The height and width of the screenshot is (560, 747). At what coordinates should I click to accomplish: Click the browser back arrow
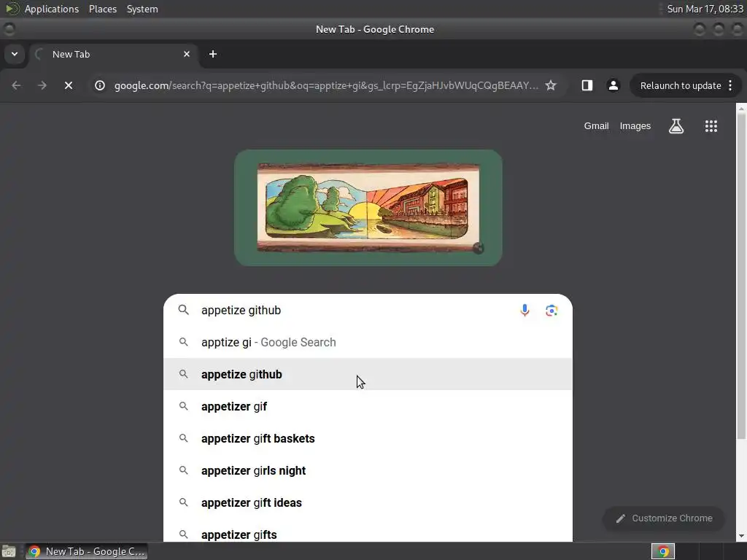point(16,85)
